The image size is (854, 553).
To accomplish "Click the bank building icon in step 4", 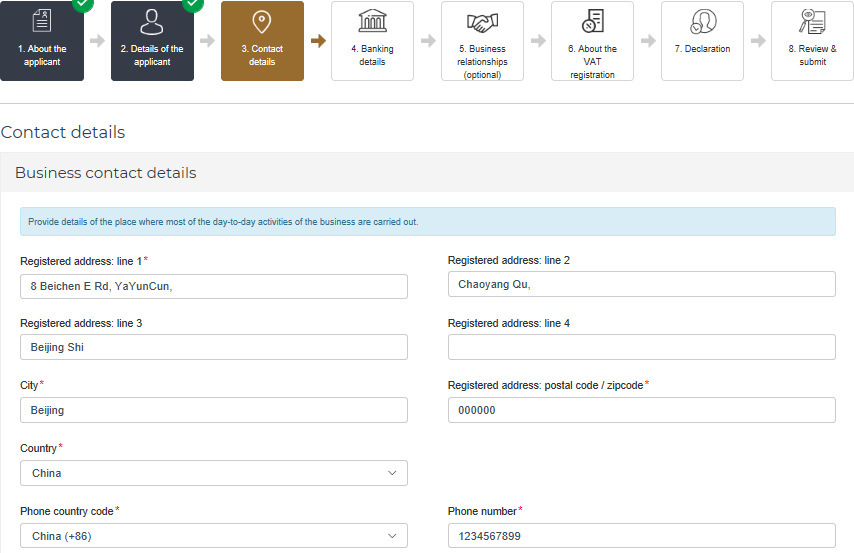I will 373,21.
